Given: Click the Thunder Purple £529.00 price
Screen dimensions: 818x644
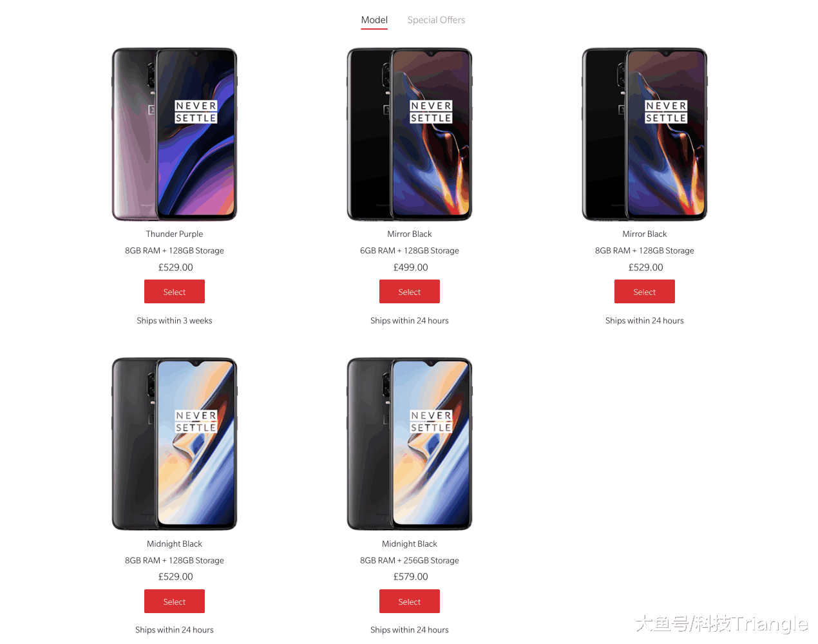Looking at the screenshot, I should 176,267.
